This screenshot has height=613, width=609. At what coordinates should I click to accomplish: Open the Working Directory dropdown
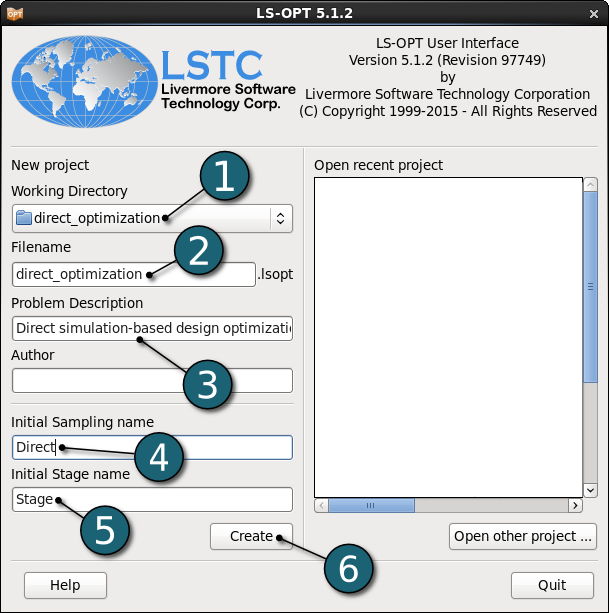152,218
